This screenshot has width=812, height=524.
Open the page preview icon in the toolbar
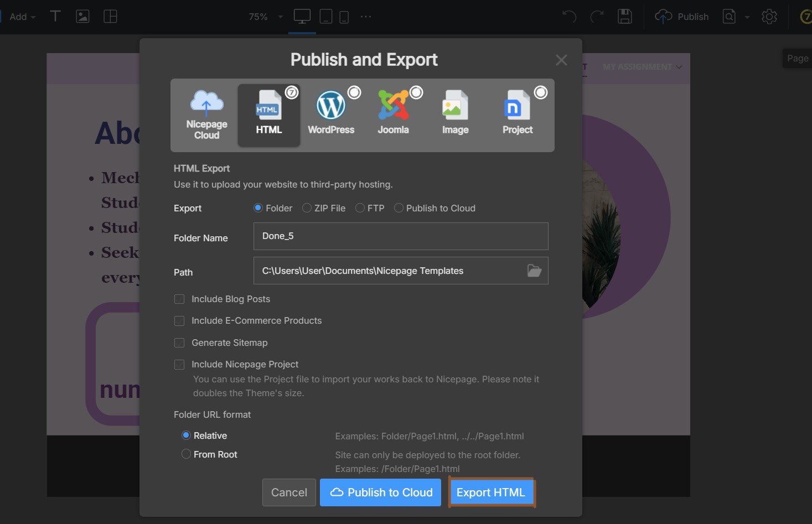pos(728,16)
